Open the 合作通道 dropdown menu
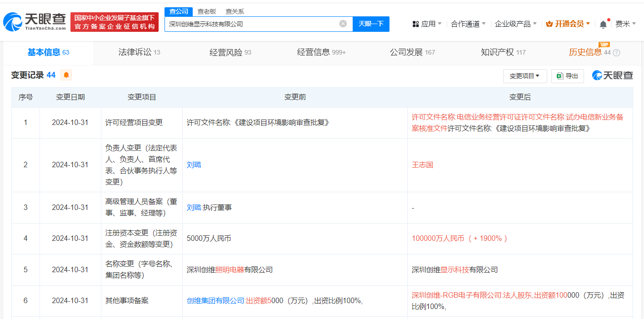 [x=468, y=24]
